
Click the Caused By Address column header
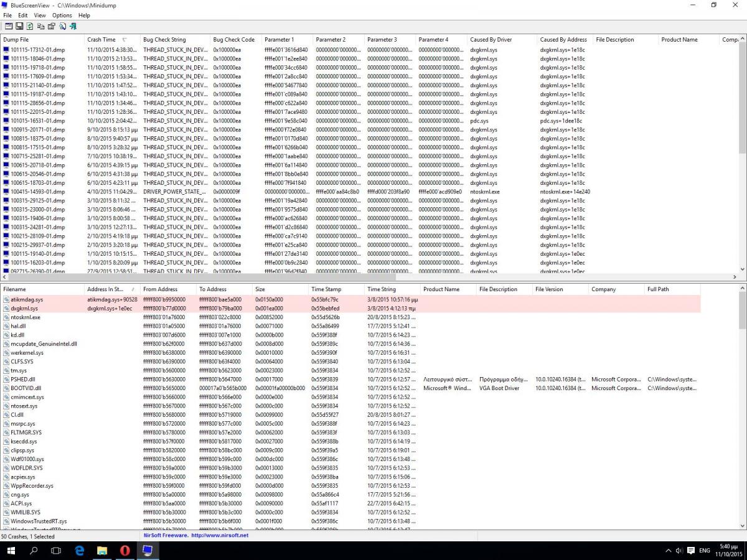565,39
